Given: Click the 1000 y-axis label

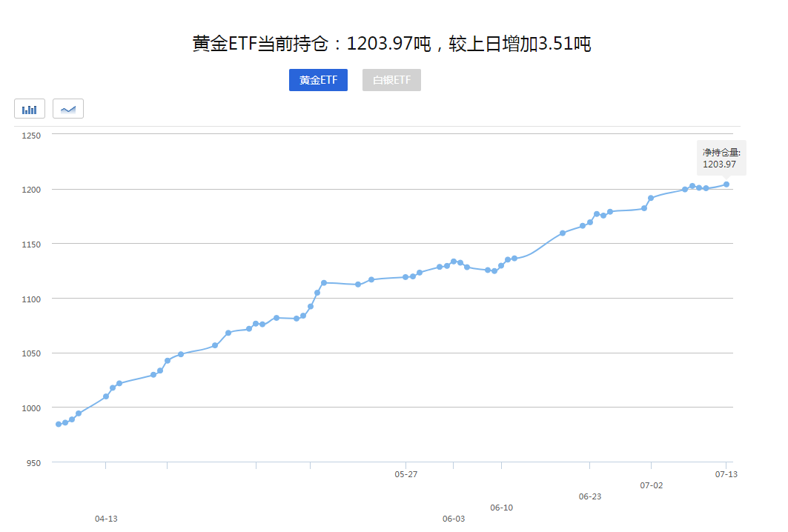Looking at the screenshot, I should tap(31, 408).
